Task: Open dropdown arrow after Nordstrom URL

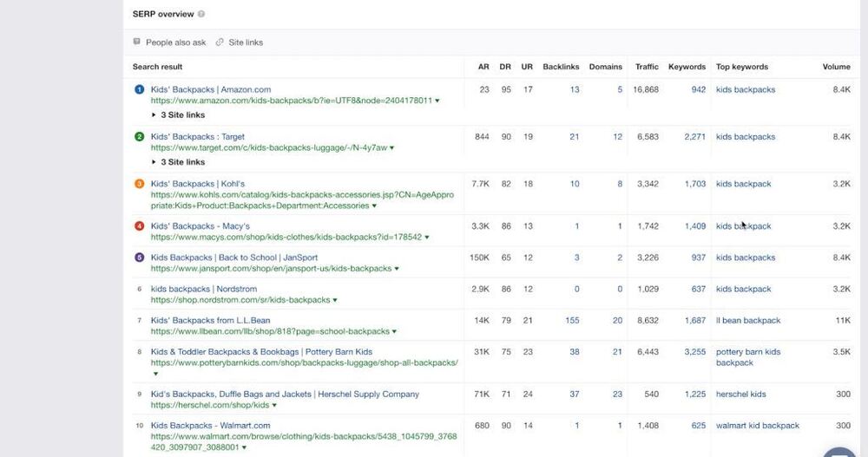Action: click(335, 300)
